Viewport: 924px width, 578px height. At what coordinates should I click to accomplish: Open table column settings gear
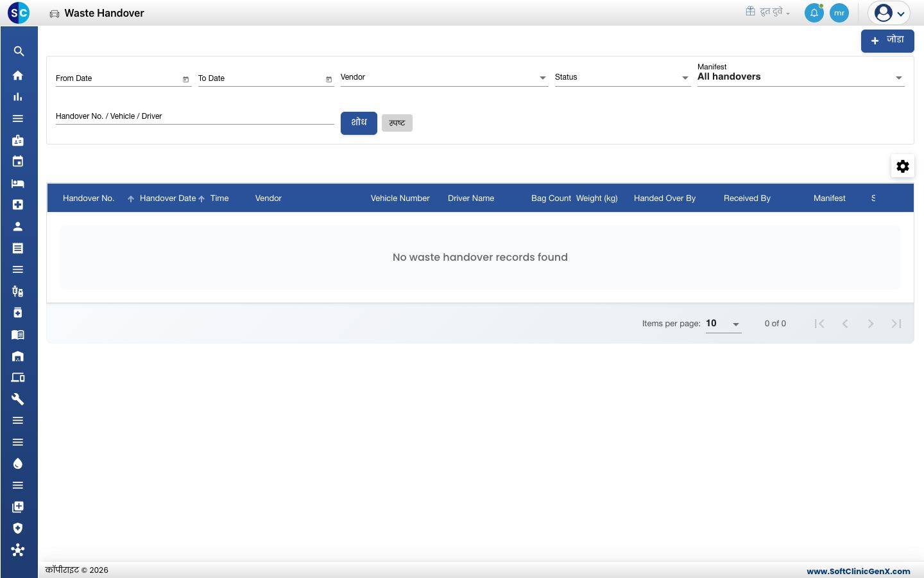coord(903,166)
